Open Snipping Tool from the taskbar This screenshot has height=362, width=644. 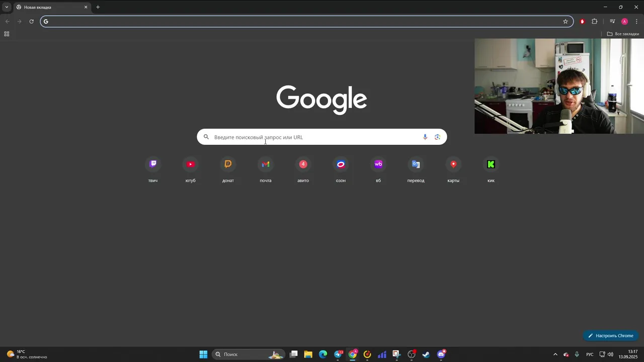coord(396,354)
